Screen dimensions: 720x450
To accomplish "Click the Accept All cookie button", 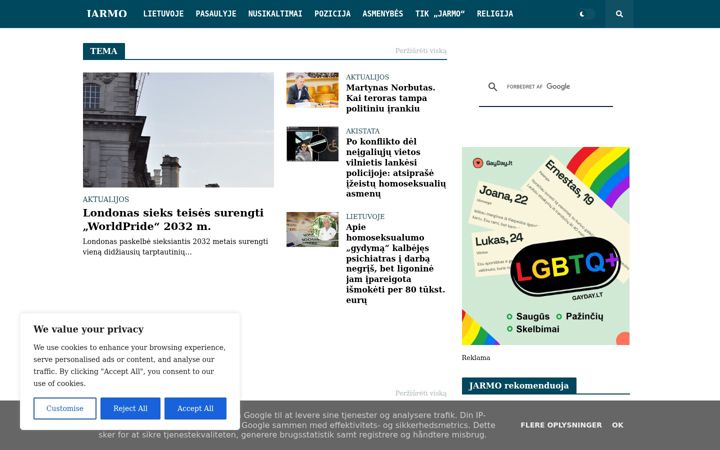I will [195, 408].
